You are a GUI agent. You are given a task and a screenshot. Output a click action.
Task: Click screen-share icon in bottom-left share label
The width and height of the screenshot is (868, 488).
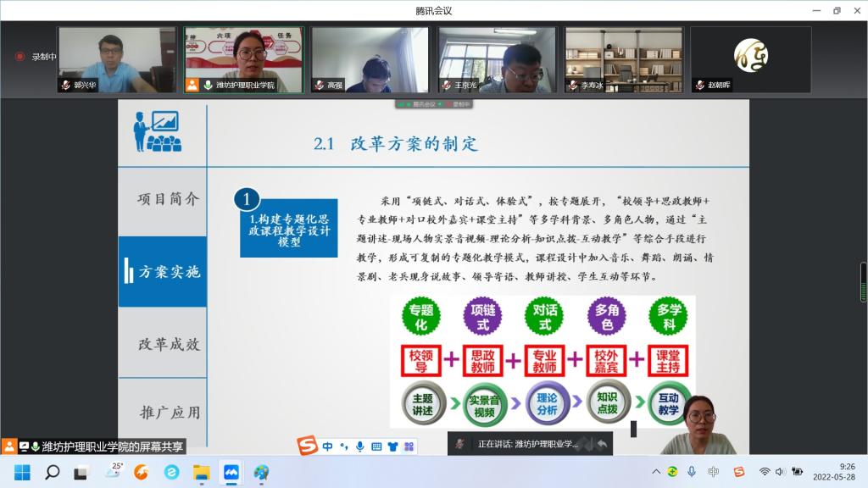24,446
